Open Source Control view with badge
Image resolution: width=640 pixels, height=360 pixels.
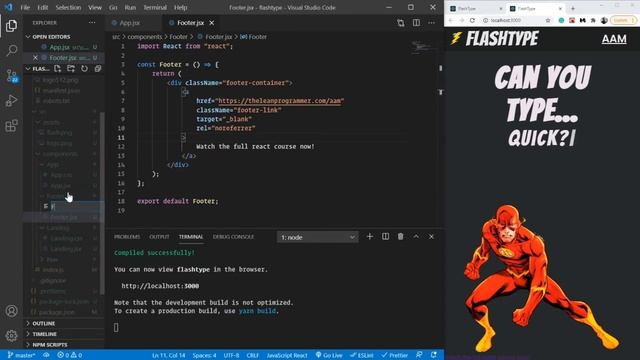tap(11, 76)
